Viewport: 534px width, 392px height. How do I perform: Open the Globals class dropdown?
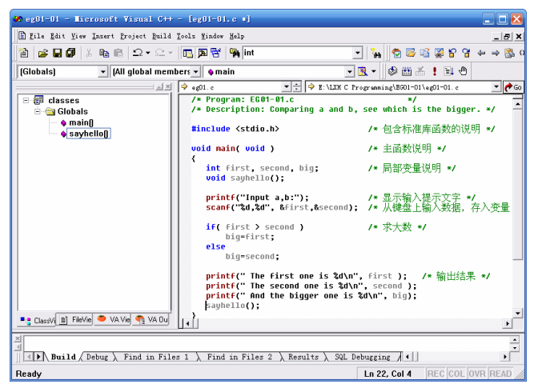(102, 72)
